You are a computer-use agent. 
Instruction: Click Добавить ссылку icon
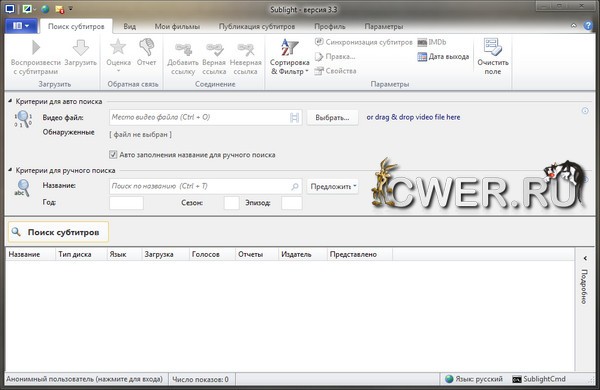point(183,50)
